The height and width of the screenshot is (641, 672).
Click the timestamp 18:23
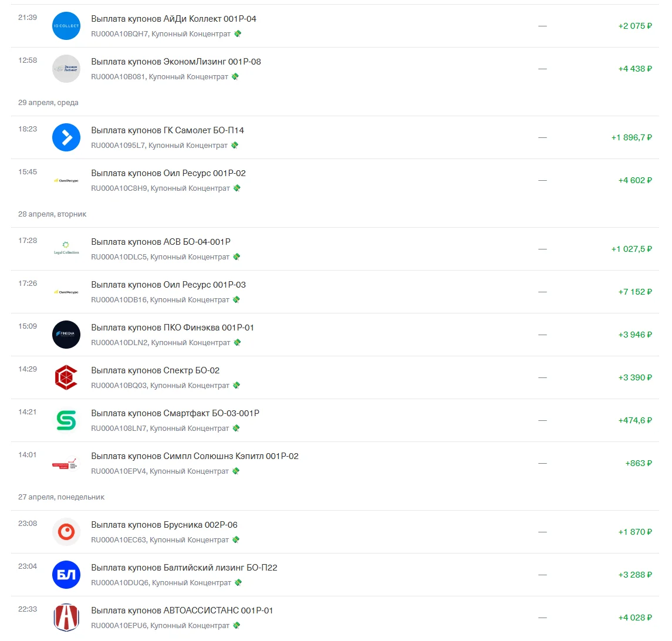point(28,129)
